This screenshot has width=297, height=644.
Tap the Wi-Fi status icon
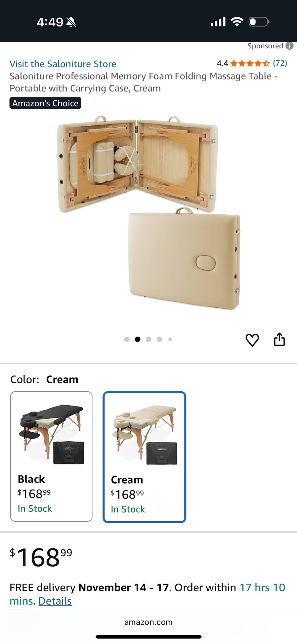[237, 22]
